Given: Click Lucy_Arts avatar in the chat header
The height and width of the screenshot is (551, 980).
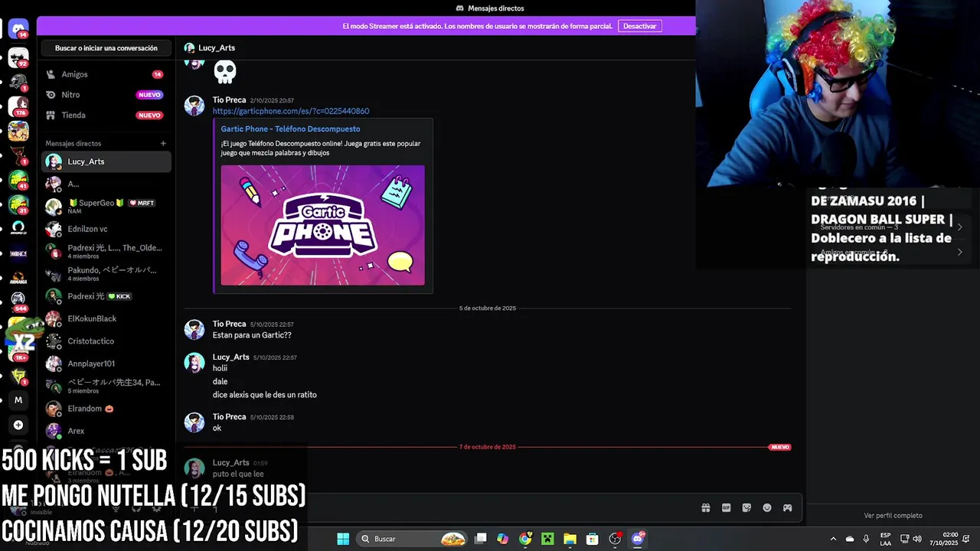Looking at the screenshot, I should (189, 48).
